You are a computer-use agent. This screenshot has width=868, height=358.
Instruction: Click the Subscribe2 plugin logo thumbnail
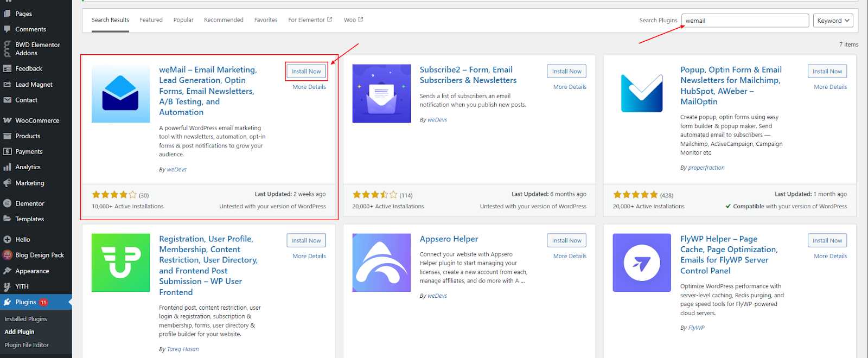[381, 93]
